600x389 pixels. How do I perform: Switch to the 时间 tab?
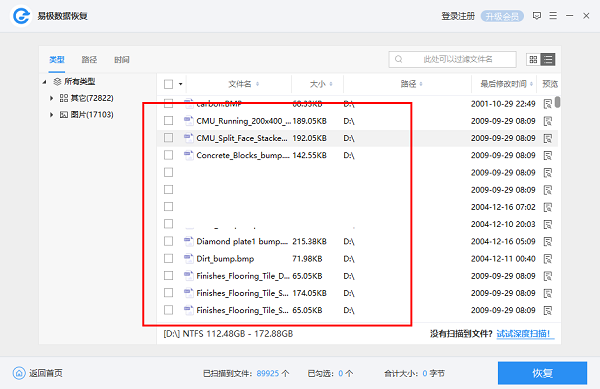[x=122, y=60]
